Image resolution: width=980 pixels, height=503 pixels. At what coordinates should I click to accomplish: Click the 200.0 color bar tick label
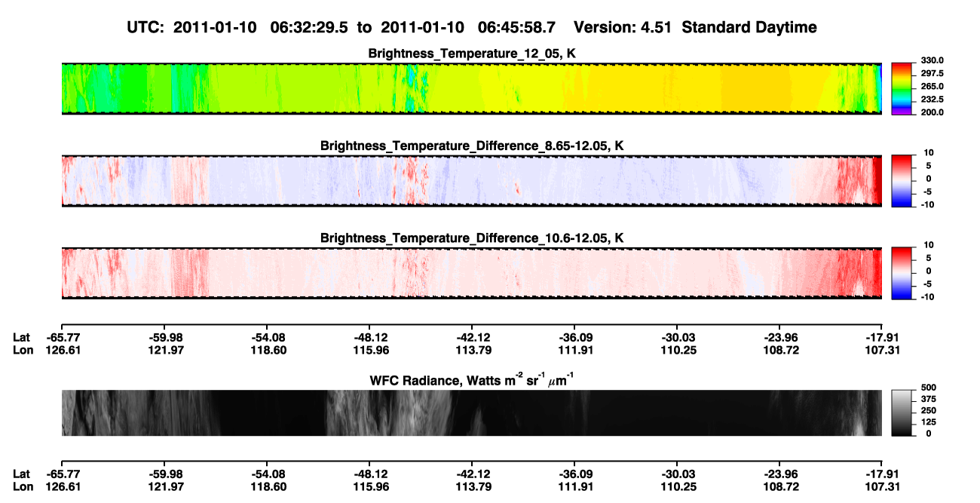click(933, 112)
